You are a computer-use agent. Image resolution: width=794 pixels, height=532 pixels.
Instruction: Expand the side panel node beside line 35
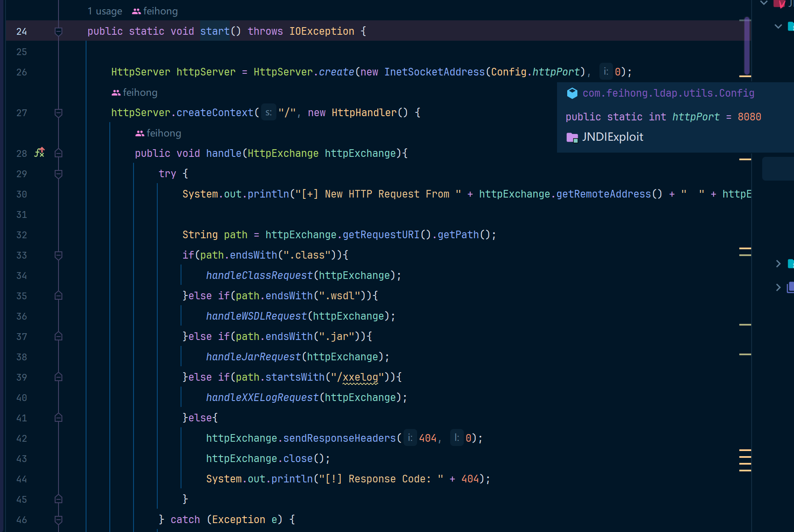coord(778,287)
